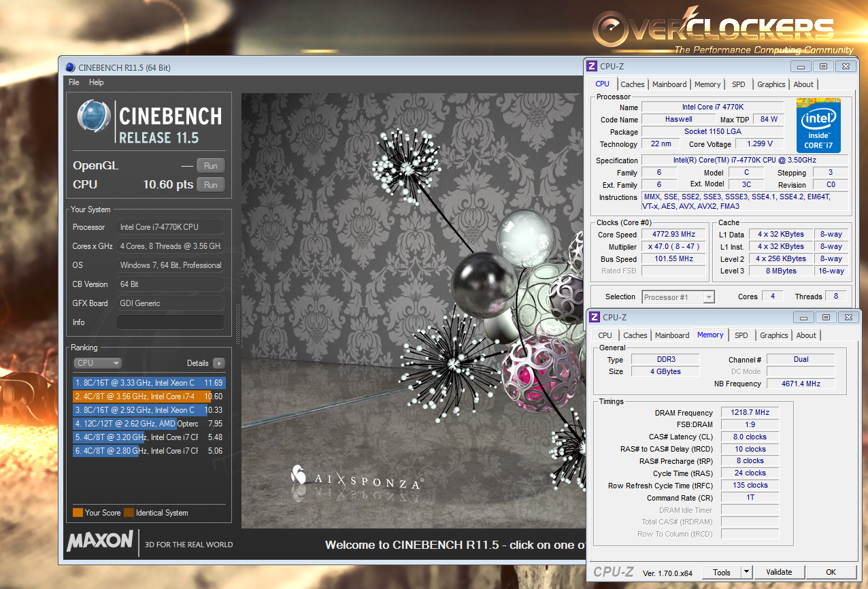The width and height of the screenshot is (868, 589).
Task: Click upper CPU-Z window title icon
Action: pos(591,66)
